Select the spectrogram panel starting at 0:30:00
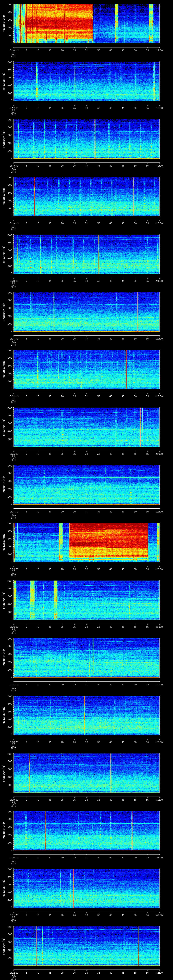 pyautogui.click(x=87, y=831)
